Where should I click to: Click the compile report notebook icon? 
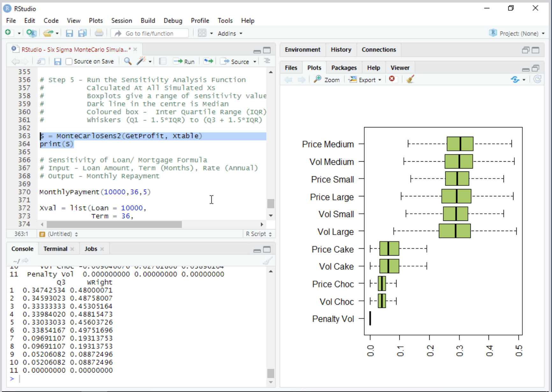(162, 61)
